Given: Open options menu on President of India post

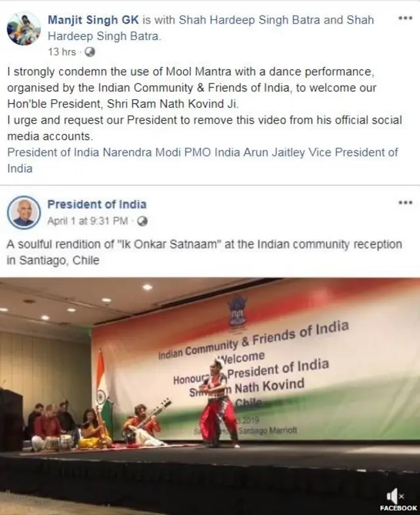Looking at the screenshot, I should (x=406, y=202).
